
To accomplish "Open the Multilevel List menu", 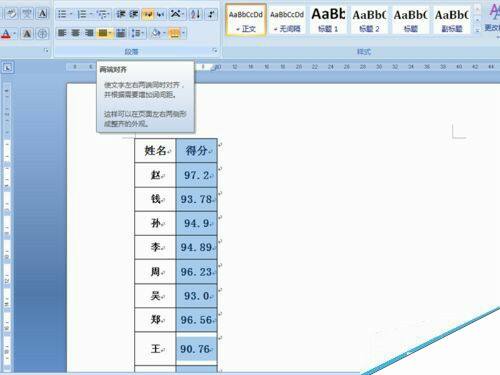I will click(x=104, y=14).
